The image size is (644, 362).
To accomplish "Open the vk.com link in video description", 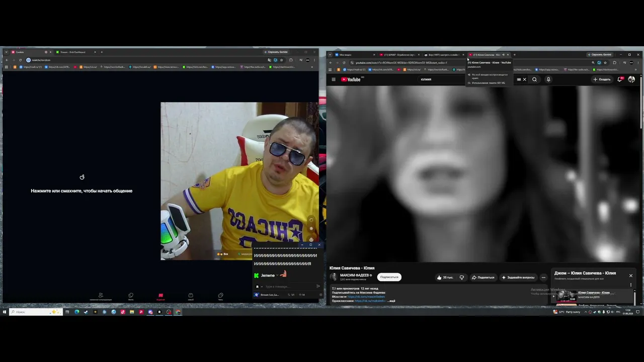I will point(366,297).
